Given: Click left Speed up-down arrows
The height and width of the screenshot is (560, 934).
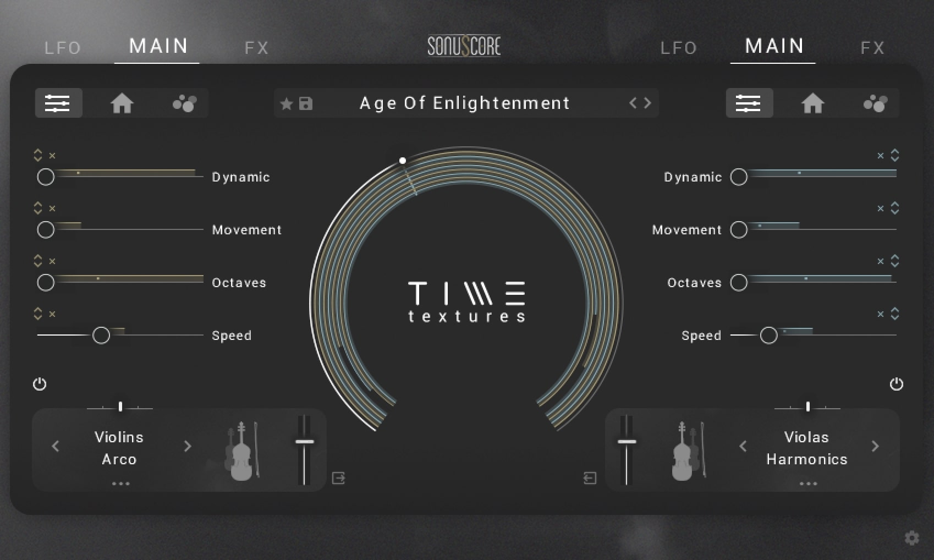Looking at the screenshot, I should pos(37,314).
